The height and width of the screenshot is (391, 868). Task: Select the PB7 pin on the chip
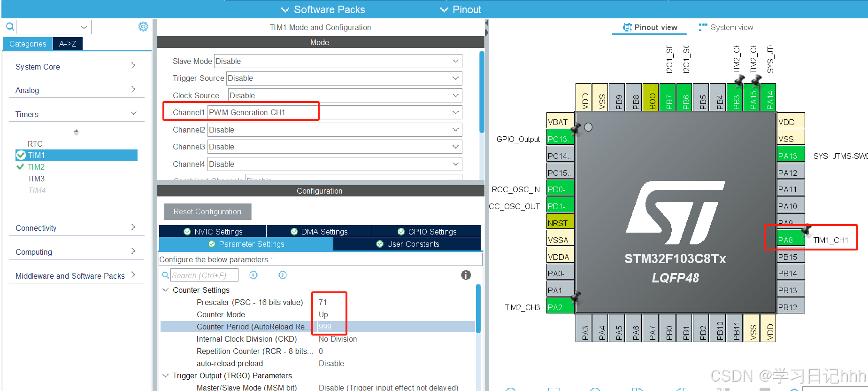[x=668, y=97]
